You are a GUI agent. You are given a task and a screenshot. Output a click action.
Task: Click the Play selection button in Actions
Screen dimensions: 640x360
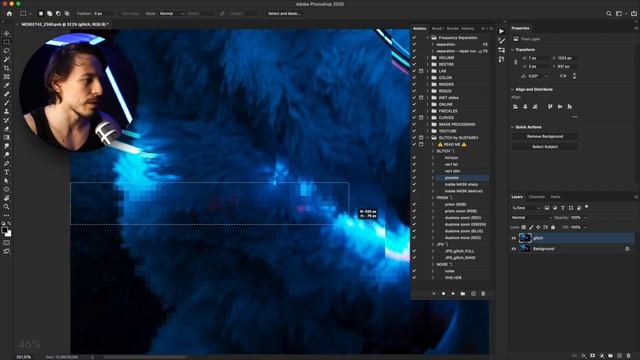(453, 293)
